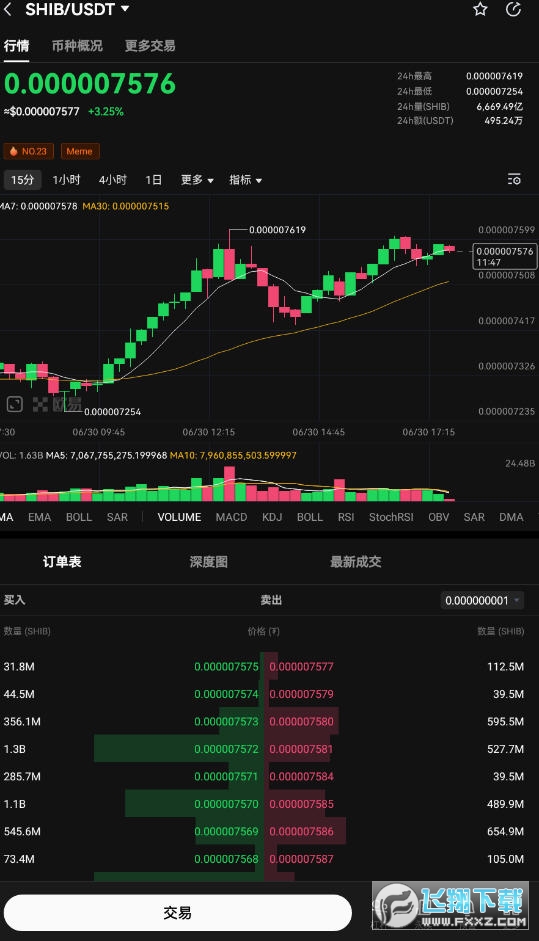The height and width of the screenshot is (941, 539).
Task: Enable the EMA main chart indicator
Action: (x=40, y=517)
